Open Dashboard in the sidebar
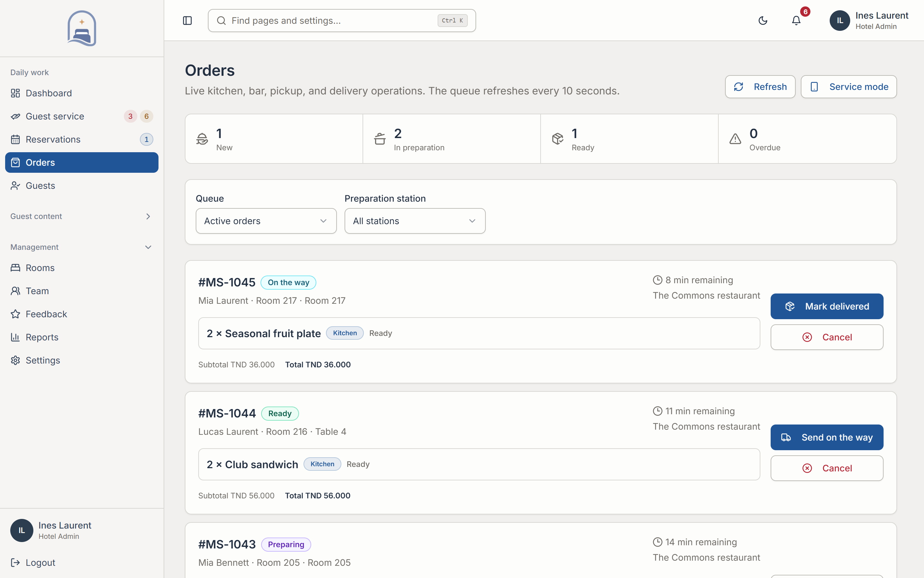This screenshot has height=578, width=924. 82,93
